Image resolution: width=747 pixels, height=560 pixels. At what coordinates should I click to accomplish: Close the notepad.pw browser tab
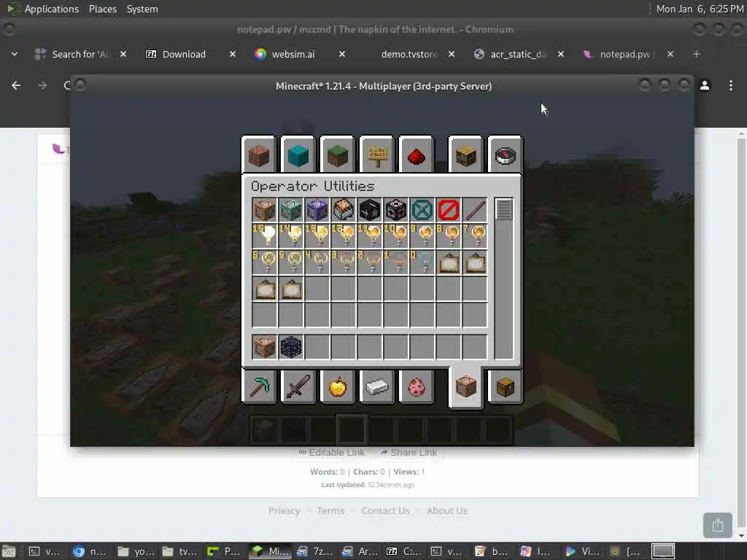click(670, 54)
